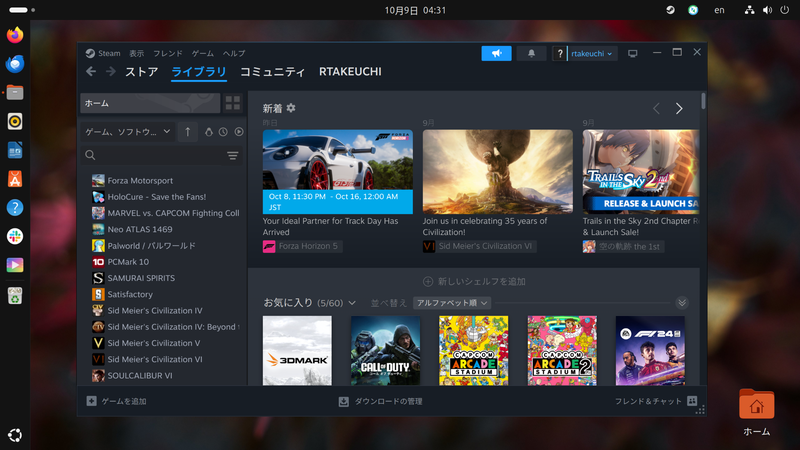Viewport: 800px width, 450px height.
Task: Expand the rtakeuchi account dropdown
Action: pos(592,53)
